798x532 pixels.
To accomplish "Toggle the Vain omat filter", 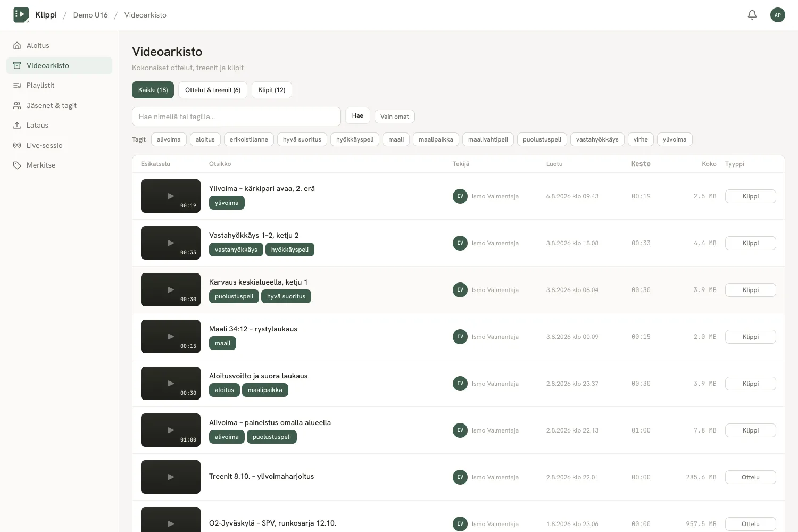I will pos(395,117).
